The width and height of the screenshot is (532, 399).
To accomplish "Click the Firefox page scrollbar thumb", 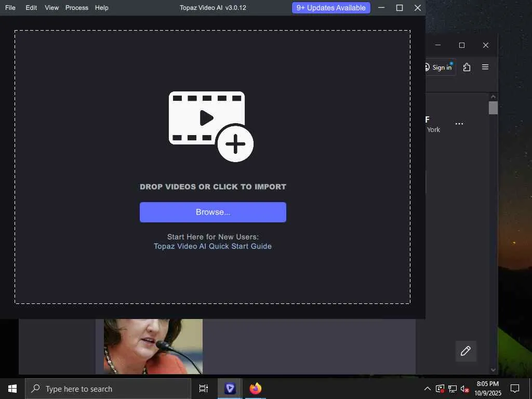I will 493,108.
